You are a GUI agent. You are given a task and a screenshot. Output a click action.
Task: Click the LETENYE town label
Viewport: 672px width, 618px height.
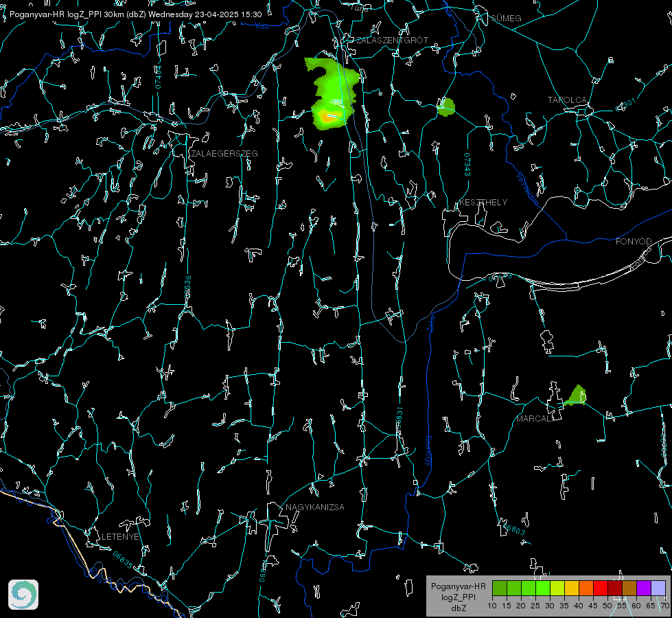point(120,537)
